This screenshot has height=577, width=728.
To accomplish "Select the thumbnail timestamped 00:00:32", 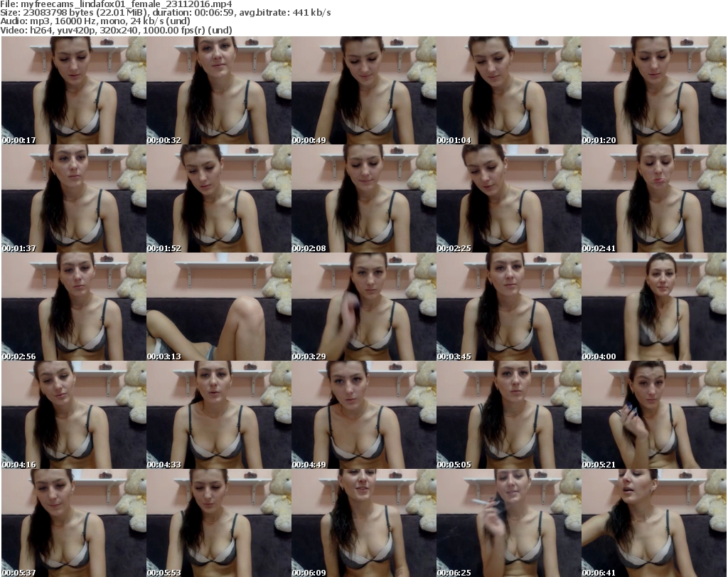I will point(219,90).
